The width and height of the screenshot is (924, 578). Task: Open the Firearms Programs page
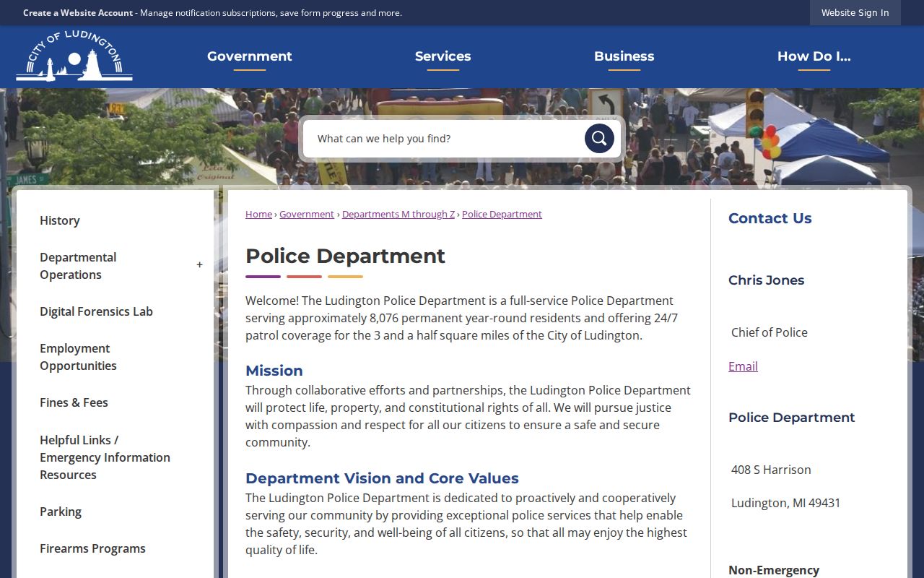[x=92, y=548]
